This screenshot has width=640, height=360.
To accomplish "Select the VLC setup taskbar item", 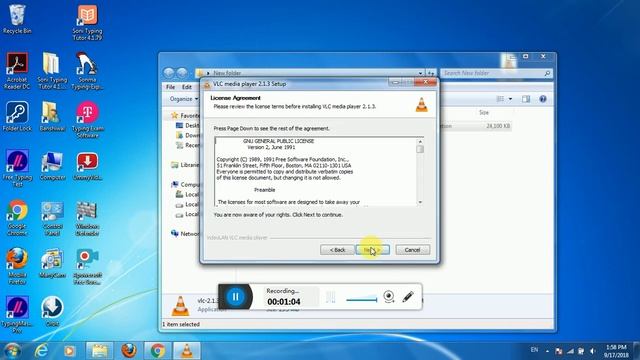I will tap(187, 351).
